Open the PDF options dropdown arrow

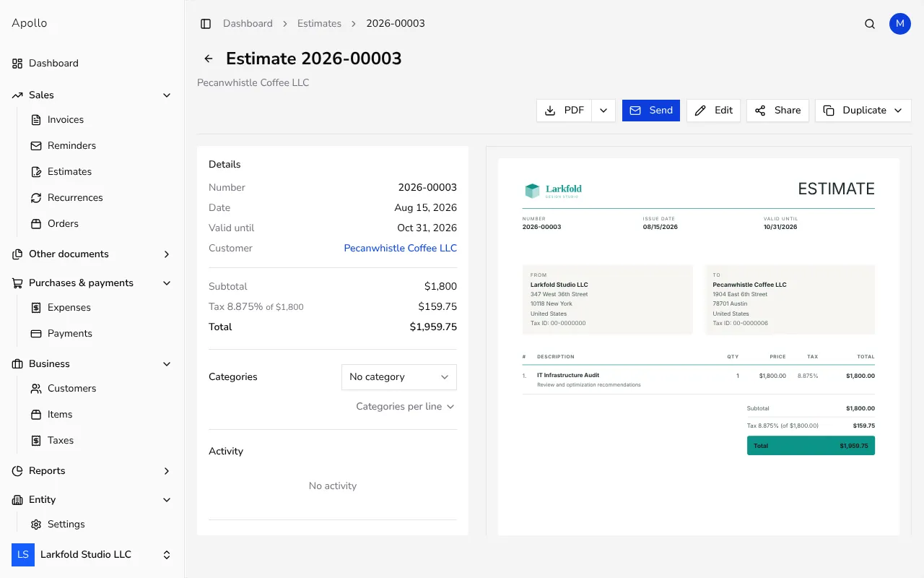[603, 111]
